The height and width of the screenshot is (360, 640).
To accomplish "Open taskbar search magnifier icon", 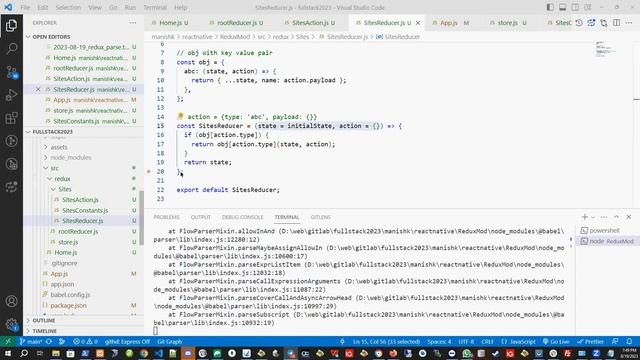I will click(24, 353).
